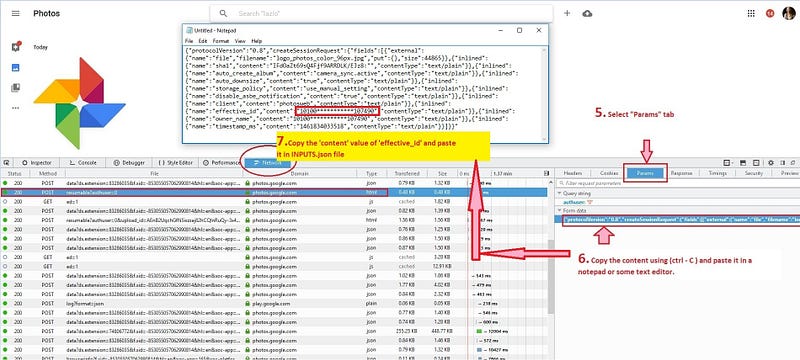Image resolution: width=800 pixels, height=360 pixels.
Task: Open the Assistant icon in Photos sidebar
Action: click(x=15, y=46)
